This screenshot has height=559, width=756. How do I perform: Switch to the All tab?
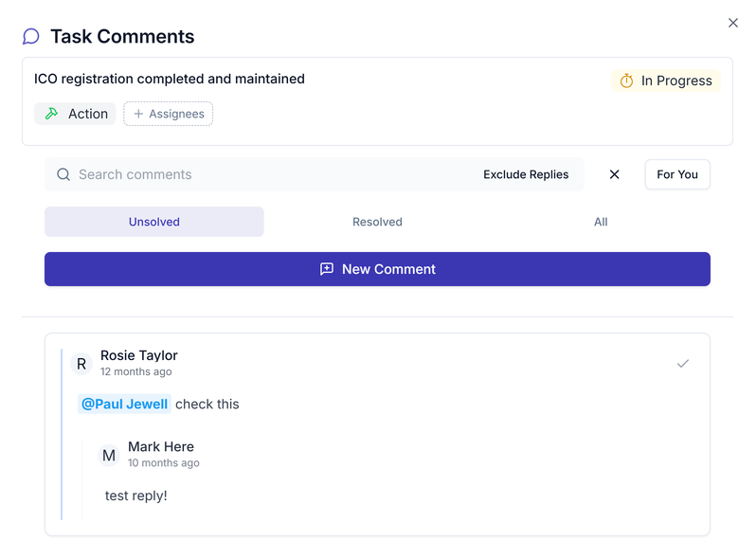[601, 222]
